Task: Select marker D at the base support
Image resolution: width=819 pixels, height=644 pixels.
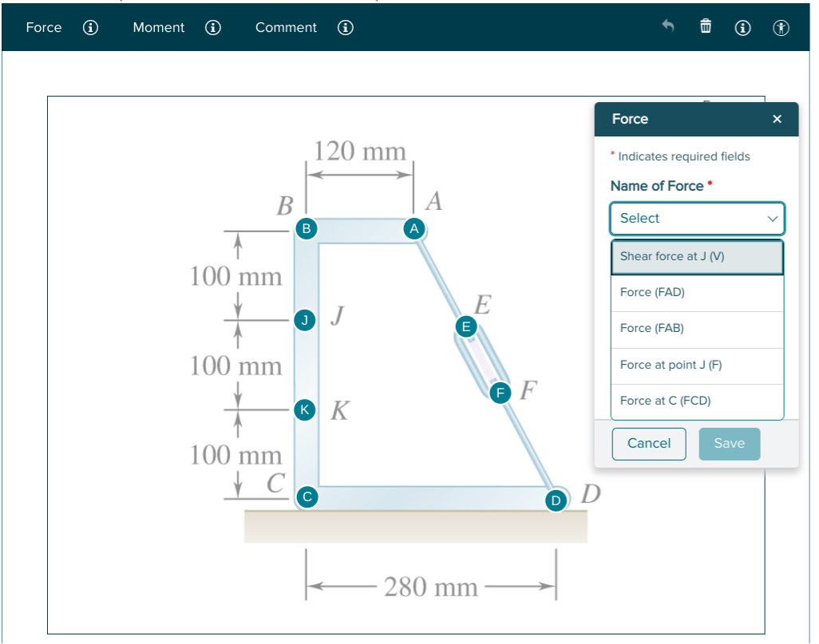Action: pos(556,500)
